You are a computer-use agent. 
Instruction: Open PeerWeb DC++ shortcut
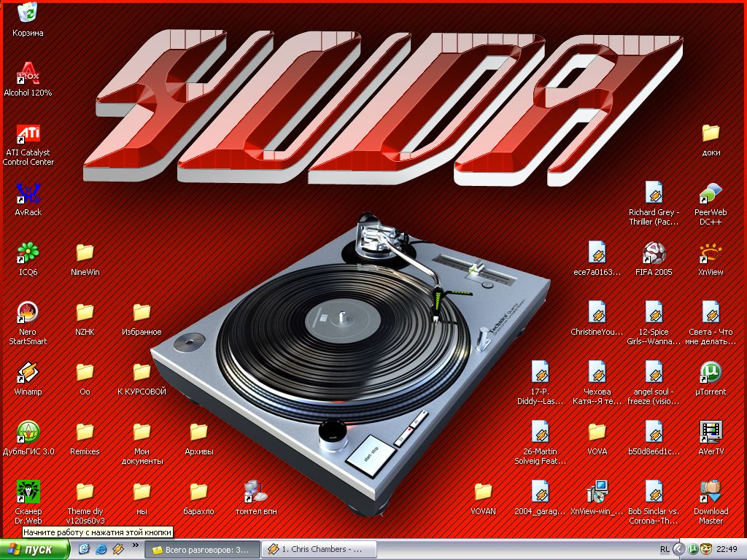711,203
